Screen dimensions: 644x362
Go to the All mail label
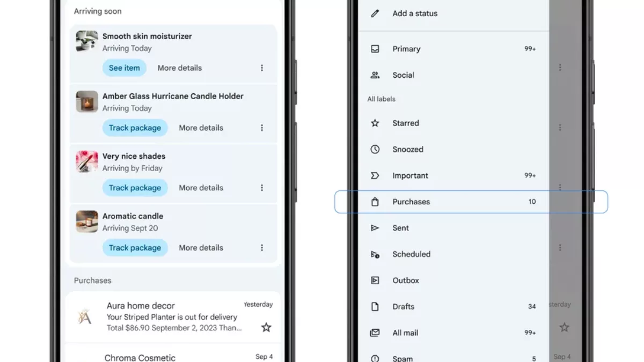point(405,333)
